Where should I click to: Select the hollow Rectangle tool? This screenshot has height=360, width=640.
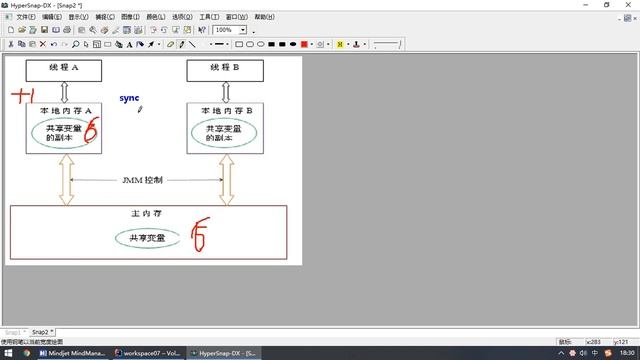tap(239, 44)
